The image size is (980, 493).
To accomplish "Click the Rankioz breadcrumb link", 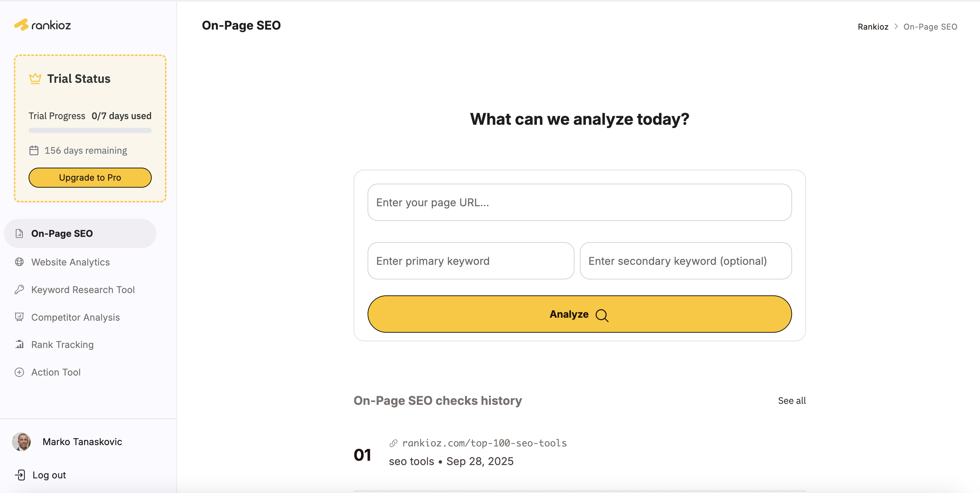I will pos(873,27).
